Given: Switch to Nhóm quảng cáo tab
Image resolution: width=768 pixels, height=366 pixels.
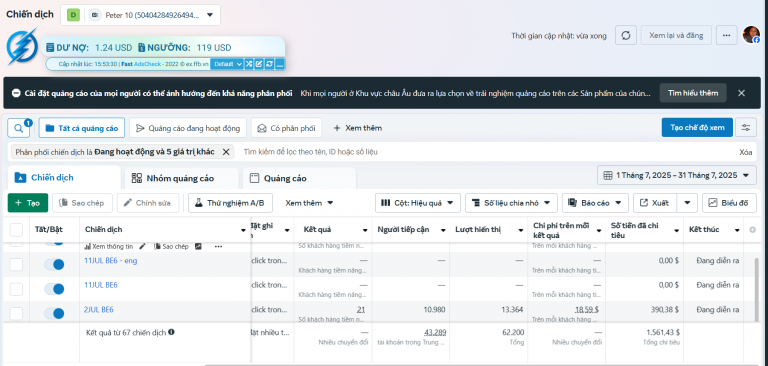Looking at the screenshot, I should click(x=181, y=178).
